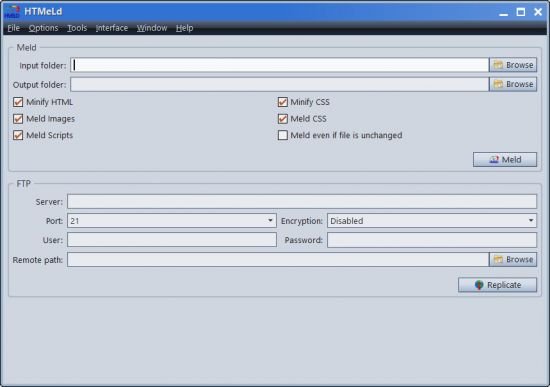The image size is (550, 387).
Task: Close the HTMeLd window
Action: (538, 12)
